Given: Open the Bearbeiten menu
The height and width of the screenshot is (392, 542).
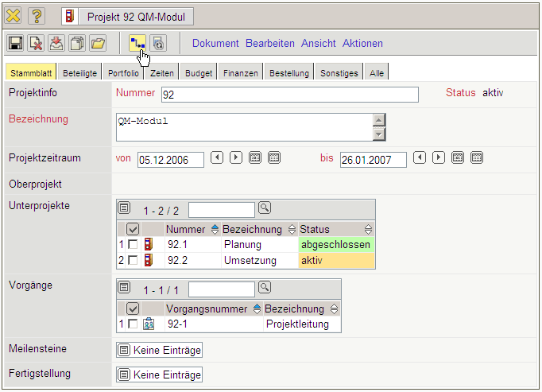Looking at the screenshot, I should (270, 43).
